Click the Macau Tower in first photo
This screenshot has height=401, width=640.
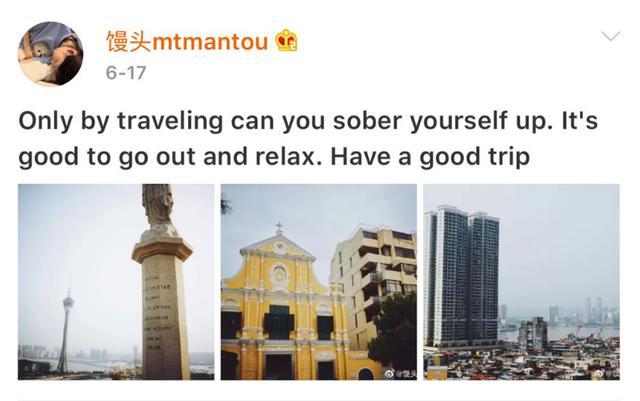(x=65, y=329)
